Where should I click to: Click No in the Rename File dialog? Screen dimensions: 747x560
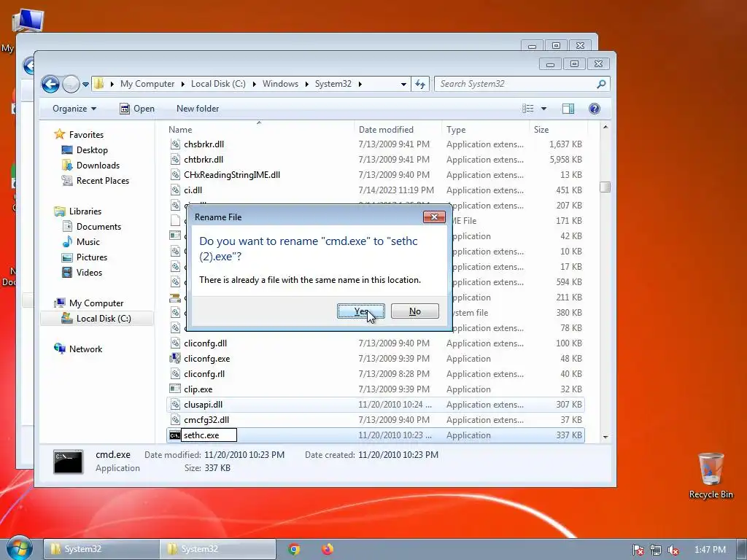pos(415,311)
